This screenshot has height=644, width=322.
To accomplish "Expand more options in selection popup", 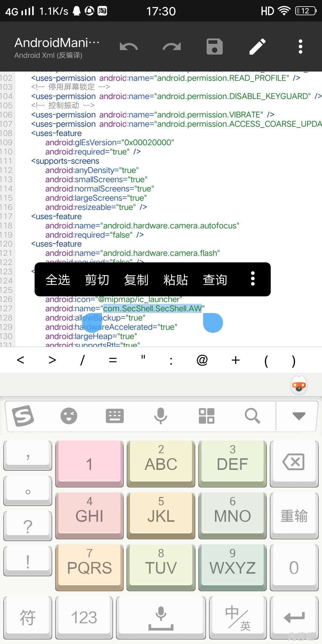I will pyautogui.click(x=253, y=279).
